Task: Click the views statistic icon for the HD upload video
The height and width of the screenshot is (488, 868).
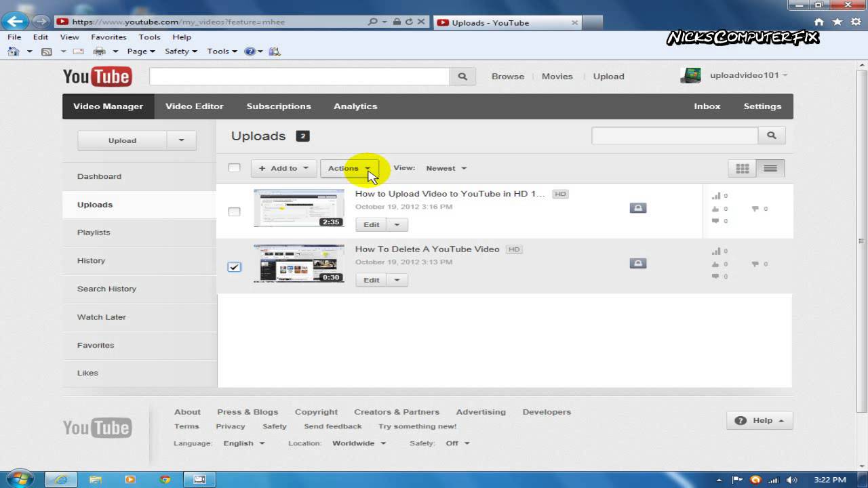Action: (715, 196)
